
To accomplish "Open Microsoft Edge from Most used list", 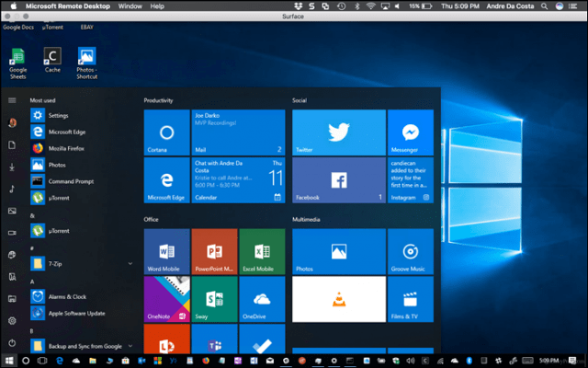I will [x=82, y=132].
